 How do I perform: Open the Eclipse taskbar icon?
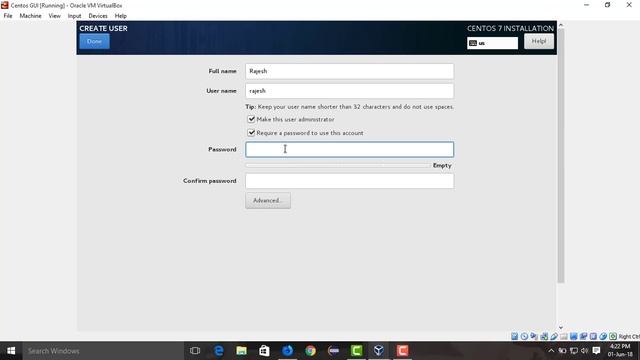(333, 351)
